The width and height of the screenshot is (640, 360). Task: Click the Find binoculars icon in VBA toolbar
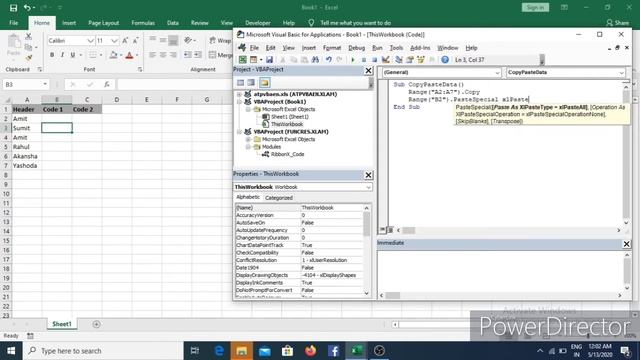[315, 60]
